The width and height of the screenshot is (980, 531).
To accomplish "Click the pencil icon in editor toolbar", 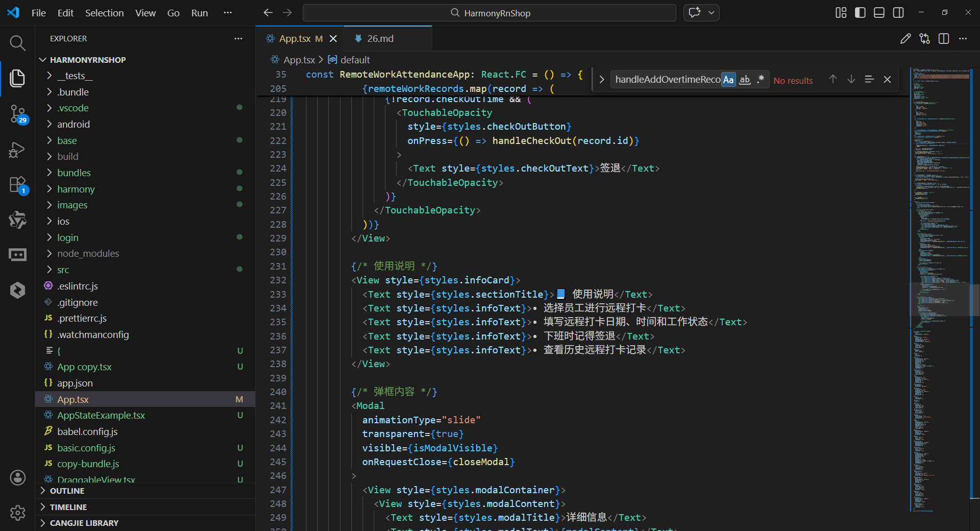I will 905,39.
